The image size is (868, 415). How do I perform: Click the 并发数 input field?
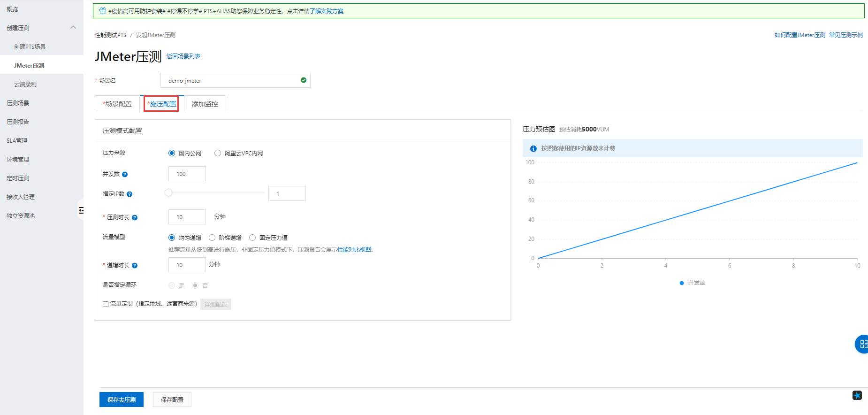187,174
